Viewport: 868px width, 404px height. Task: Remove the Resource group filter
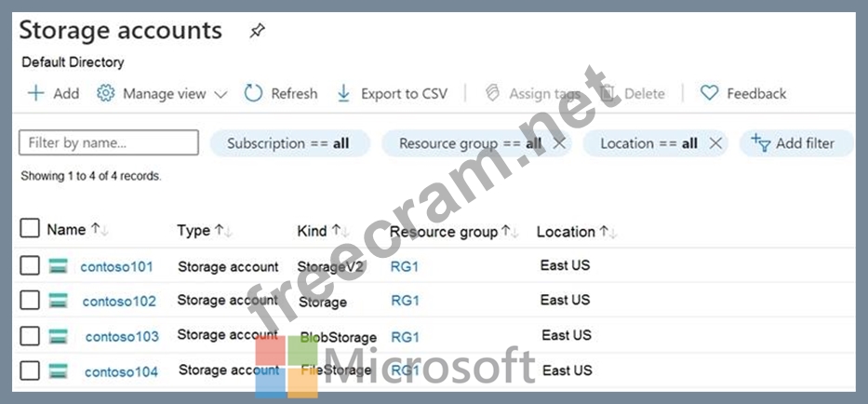(559, 143)
